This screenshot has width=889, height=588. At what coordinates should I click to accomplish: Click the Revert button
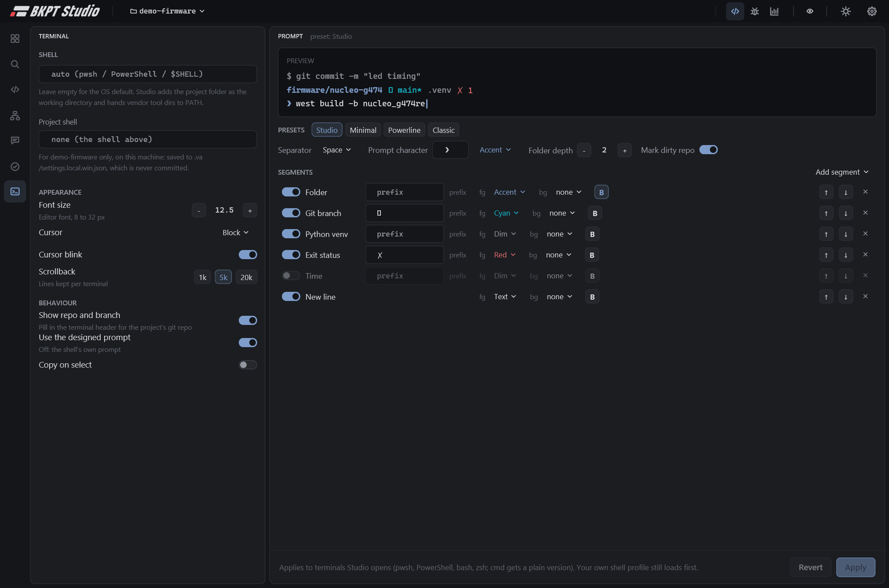coord(811,567)
